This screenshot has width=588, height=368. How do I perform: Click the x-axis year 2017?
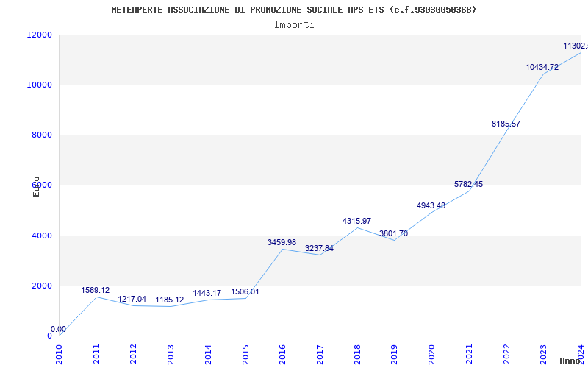click(x=320, y=354)
